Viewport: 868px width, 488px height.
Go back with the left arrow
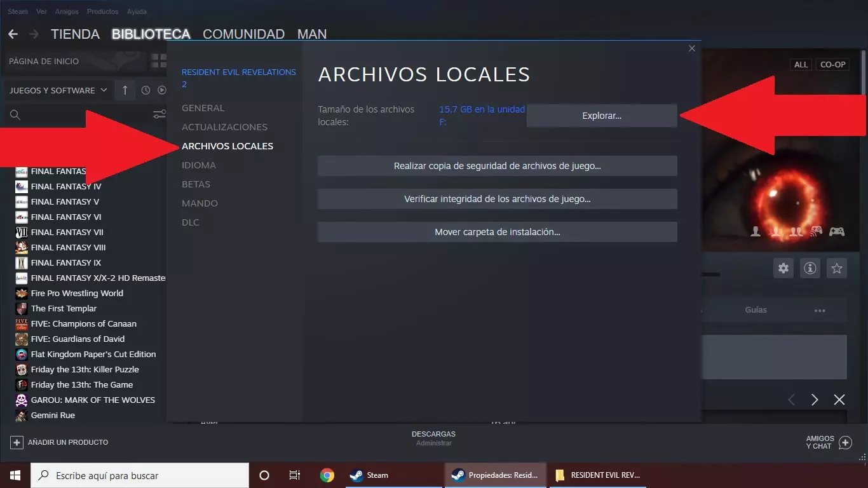click(13, 34)
